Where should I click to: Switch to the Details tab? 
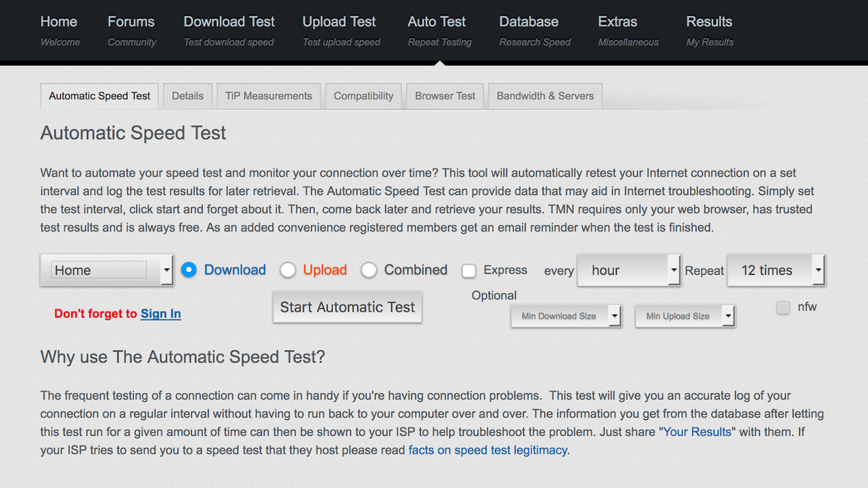tap(187, 96)
